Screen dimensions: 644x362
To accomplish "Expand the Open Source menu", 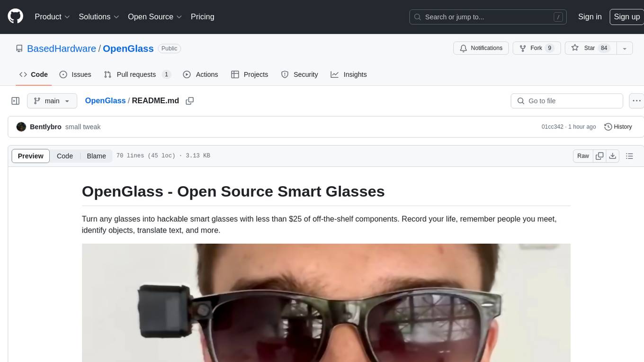I will (155, 17).
